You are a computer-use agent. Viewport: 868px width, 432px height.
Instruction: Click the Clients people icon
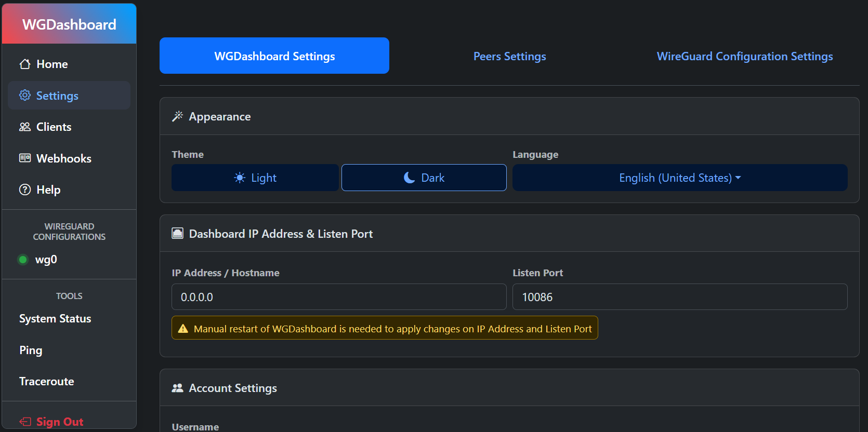(x=24, y=127)
